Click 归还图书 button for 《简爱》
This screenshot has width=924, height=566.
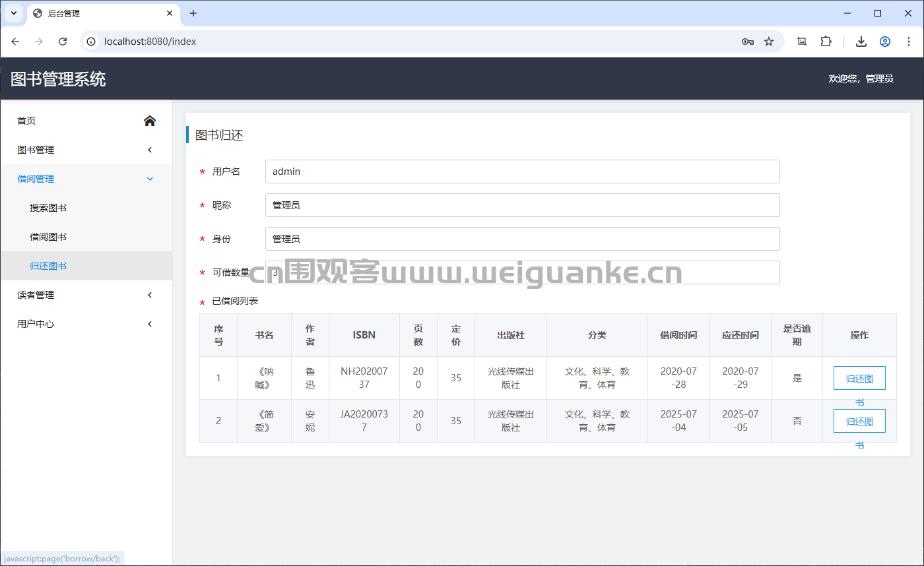pos(859,421)
